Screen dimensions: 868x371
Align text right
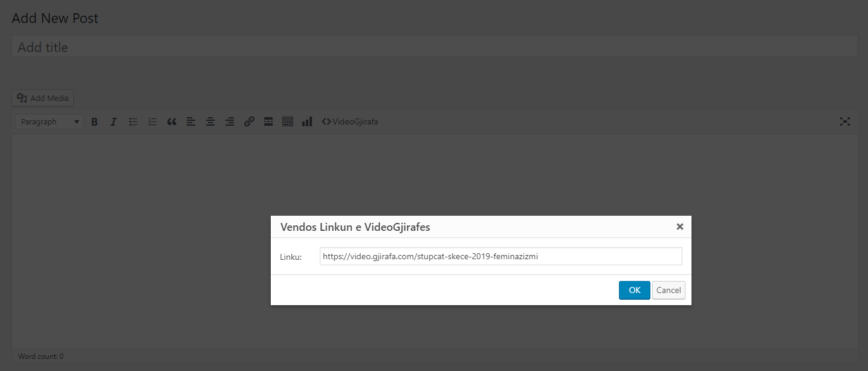click(x=230, y=122)
